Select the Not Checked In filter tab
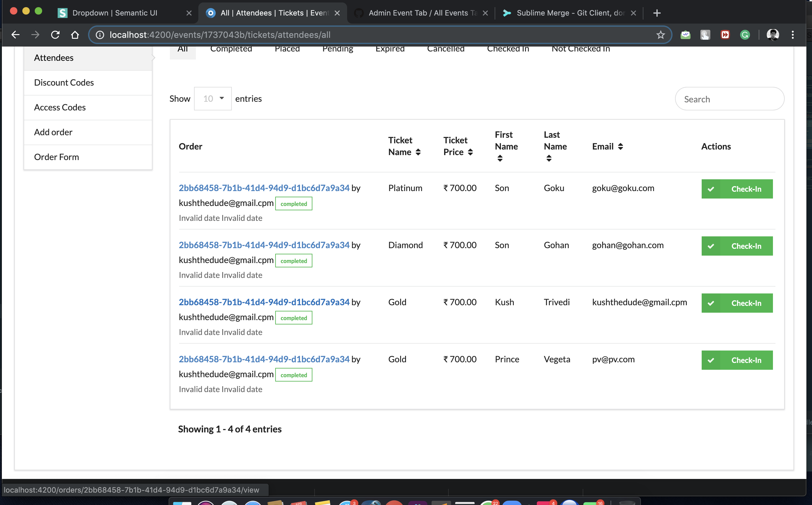This screenshot has height=505, width=812. [580, 49]
